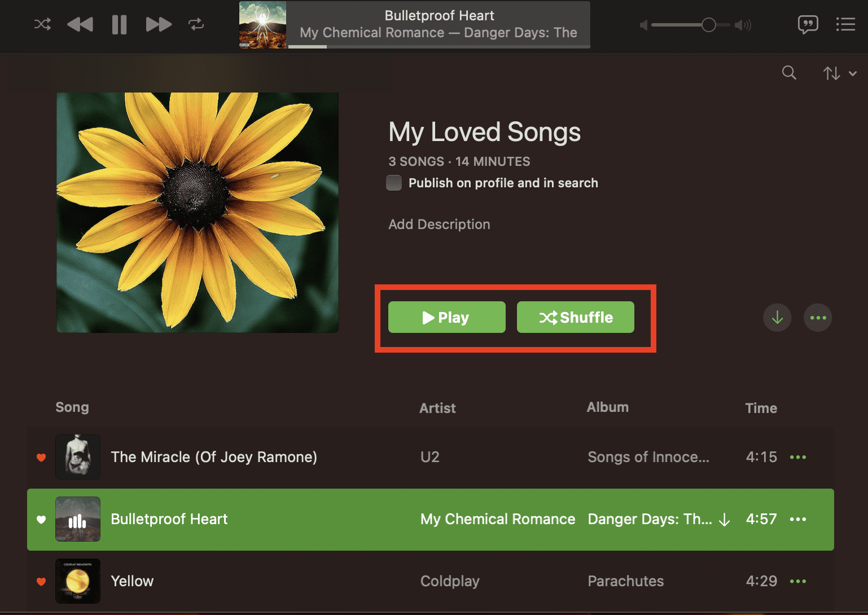The image size is (868, 615).
Task: Toggle shuffle mode in playback bar
Action: coord(42,24)
